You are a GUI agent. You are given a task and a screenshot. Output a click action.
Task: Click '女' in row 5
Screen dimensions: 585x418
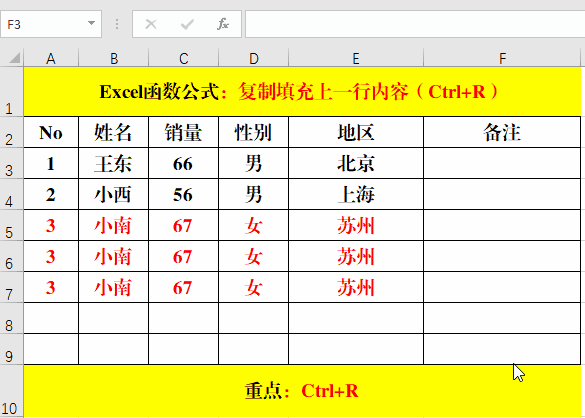(254, 225)
